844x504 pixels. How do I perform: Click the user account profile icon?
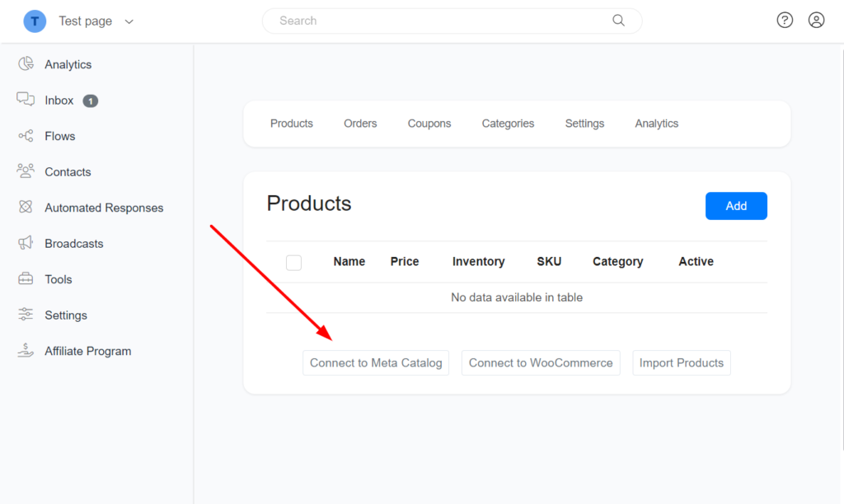coord(816,21)
